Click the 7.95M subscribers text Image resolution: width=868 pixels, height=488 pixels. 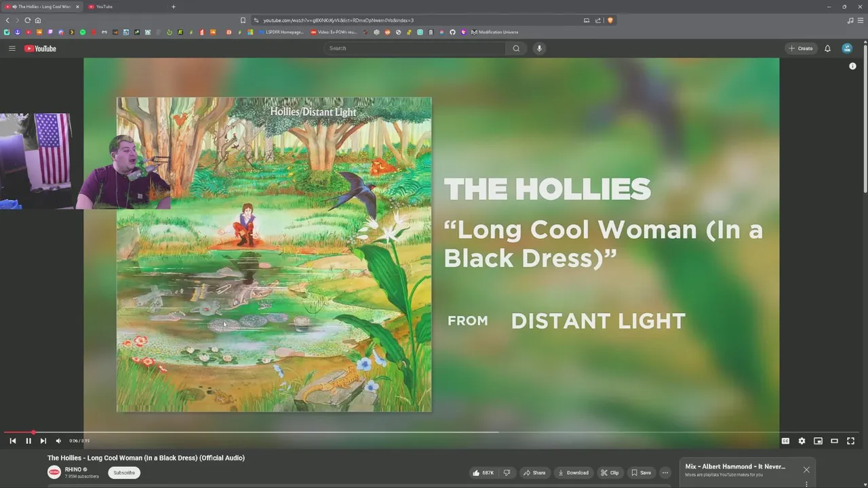point(81,476)
